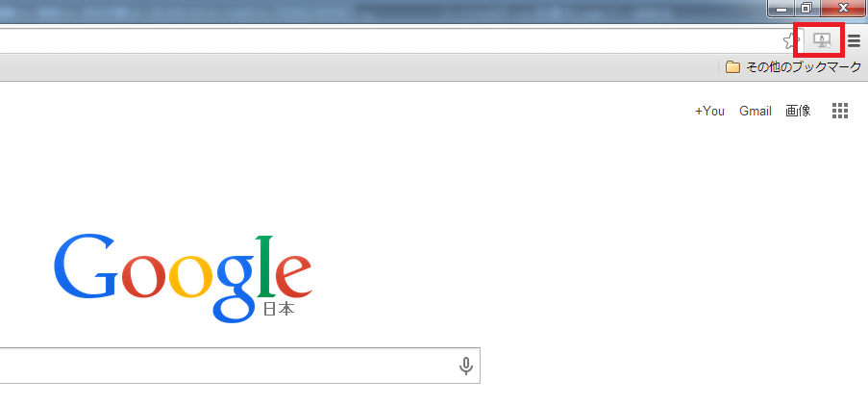Expand その他のブックマーク folder list
The width and height of the screenshot is (868, 405).
point(794,67)
